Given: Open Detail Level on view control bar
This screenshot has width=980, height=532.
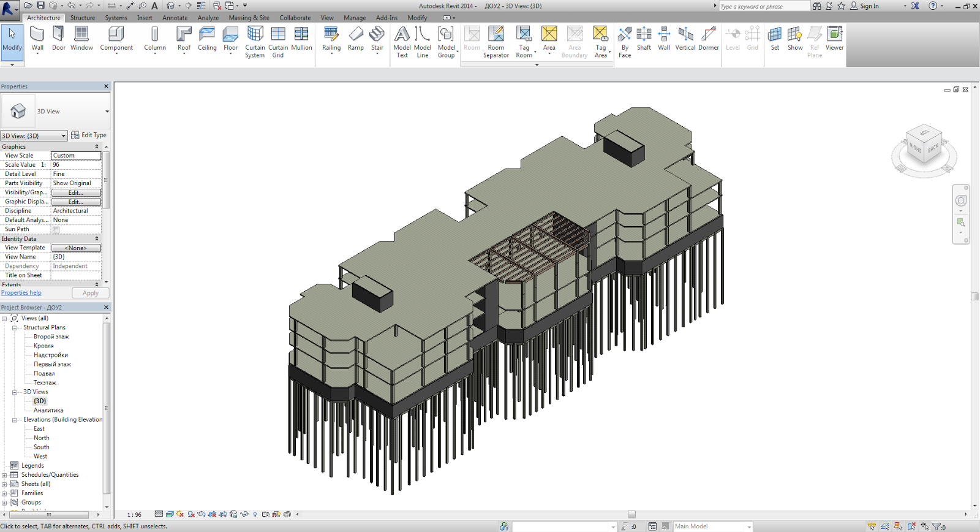Looking at the screenshot, I should [x=159, y=514].
